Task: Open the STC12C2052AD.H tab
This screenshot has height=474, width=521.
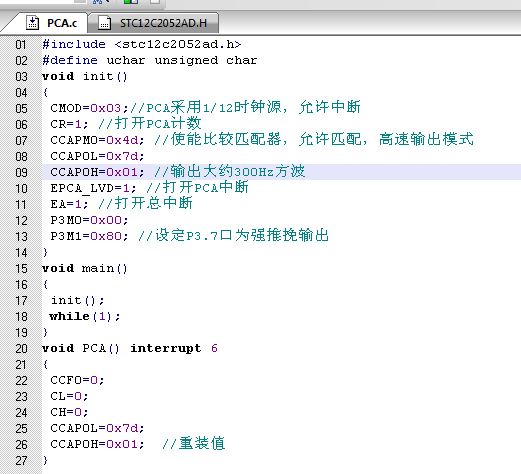Action: pos(154,23)
